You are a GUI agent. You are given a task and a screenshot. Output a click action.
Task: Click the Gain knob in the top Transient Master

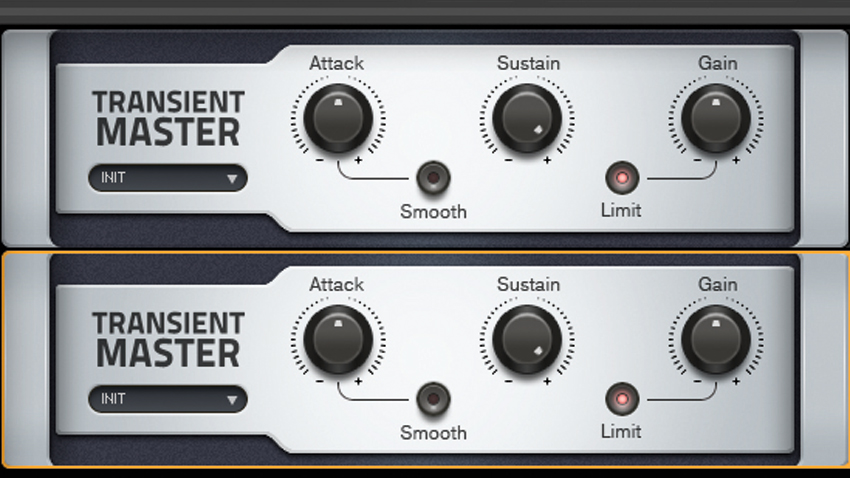[716, 118]
